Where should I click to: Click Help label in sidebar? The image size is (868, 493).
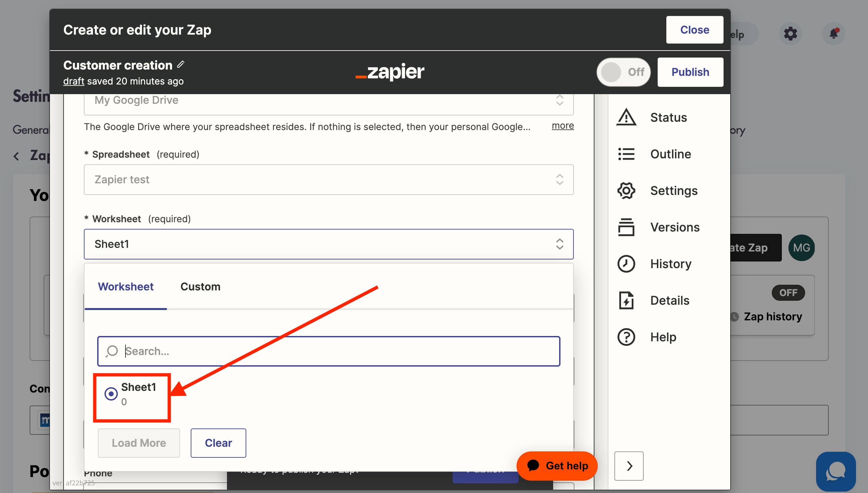tap(663, 337)
